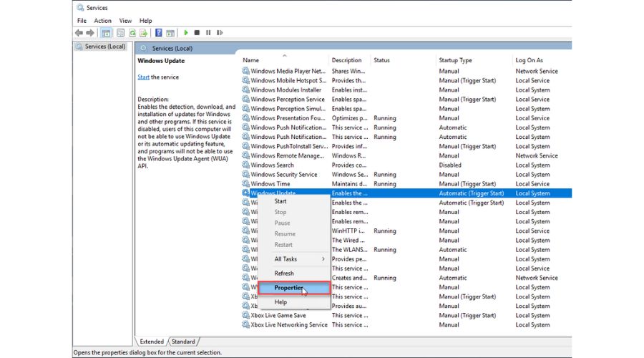The image size is (644, 358).
Task: Select Services (Local) in the console tree
Action: click(x=104, y=47)
